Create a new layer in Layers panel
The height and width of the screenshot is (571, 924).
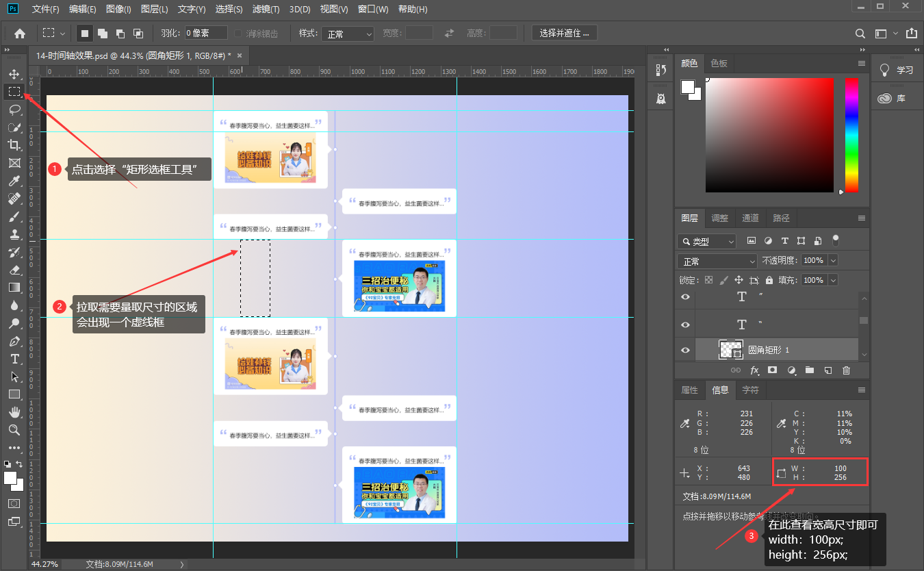pyautogui.click(x=827, y=370)
